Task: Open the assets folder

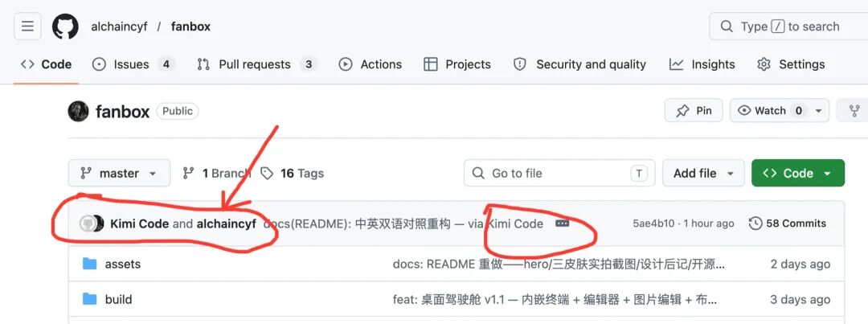Action: (123, 265)
